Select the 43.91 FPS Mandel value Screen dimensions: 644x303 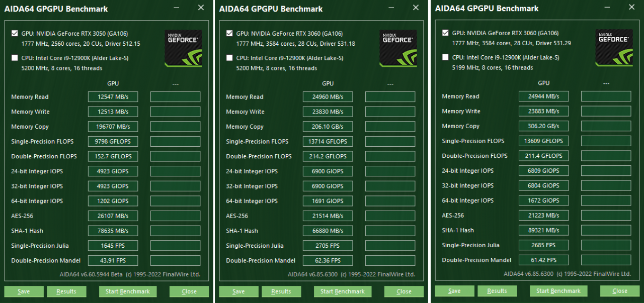click(x=113, y=261)
